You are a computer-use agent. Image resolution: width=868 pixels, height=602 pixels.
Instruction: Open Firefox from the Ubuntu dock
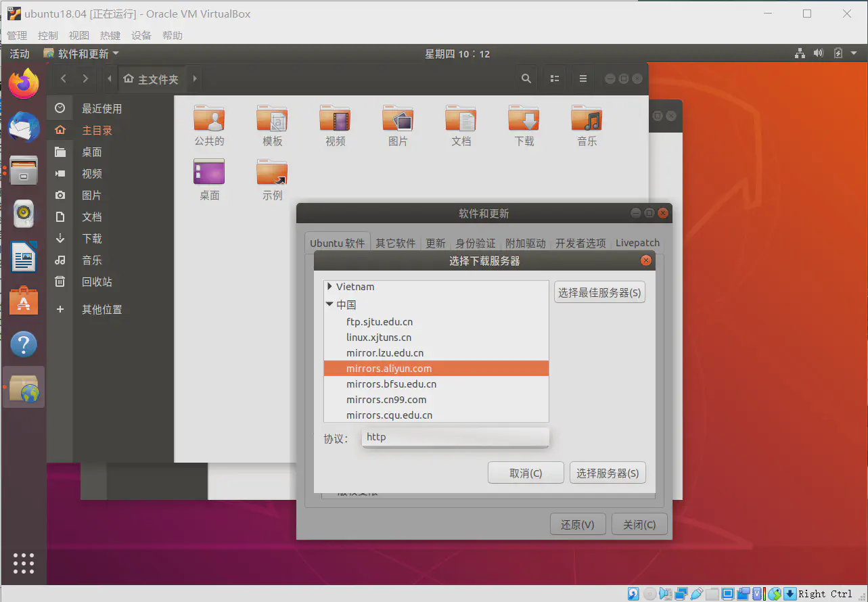(24, 83)
